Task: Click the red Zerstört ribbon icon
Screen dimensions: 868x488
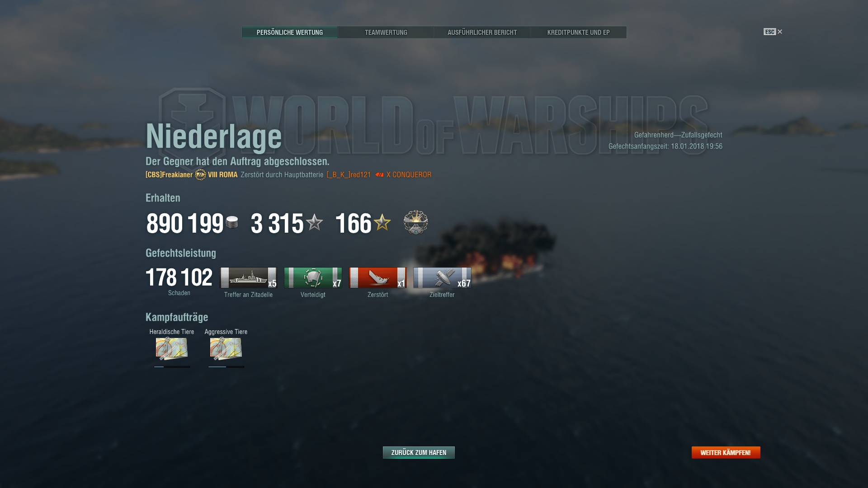Action: pos(377,277)
